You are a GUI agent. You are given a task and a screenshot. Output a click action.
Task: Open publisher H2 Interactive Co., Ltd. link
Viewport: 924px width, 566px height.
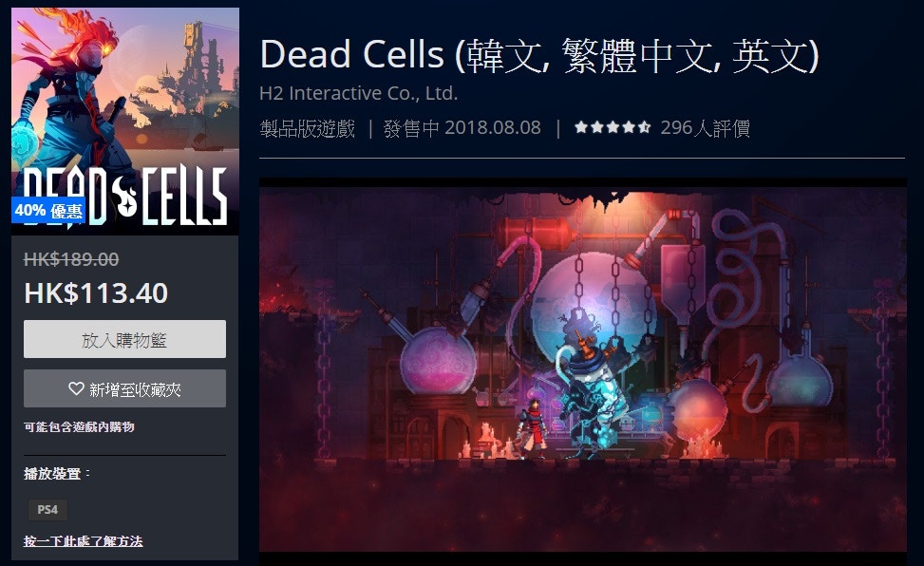(358, 93)
